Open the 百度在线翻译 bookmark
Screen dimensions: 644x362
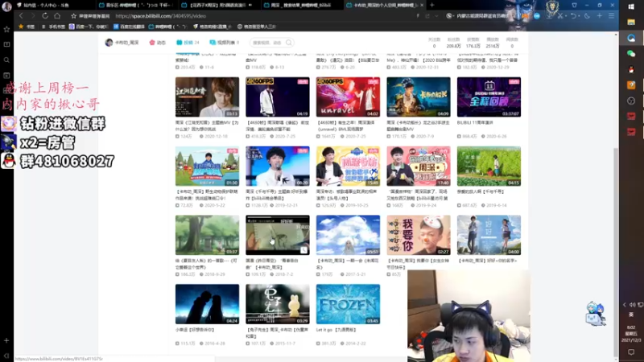(129, 27)
